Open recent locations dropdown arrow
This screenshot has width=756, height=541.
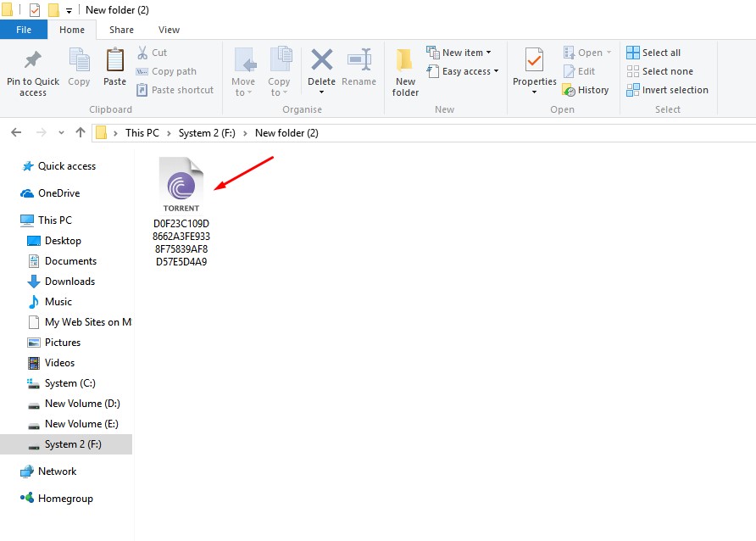click(x=61, y=133)
